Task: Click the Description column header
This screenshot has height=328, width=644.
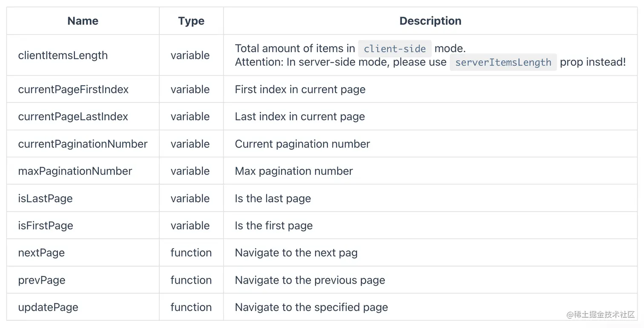Action: [430, 21]
